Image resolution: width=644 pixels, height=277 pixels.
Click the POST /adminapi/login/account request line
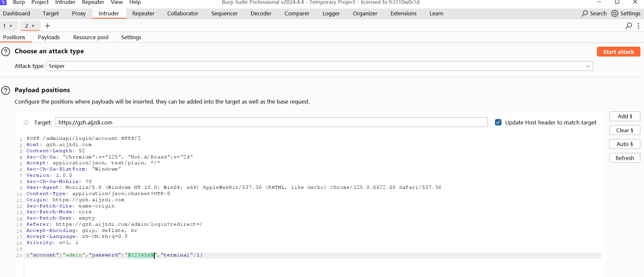[84, 138]
